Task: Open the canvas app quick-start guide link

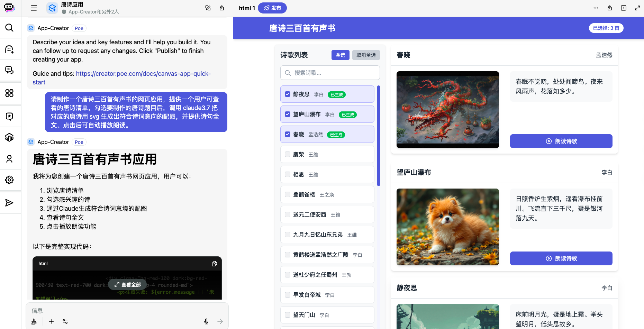Action: (122, 78)
